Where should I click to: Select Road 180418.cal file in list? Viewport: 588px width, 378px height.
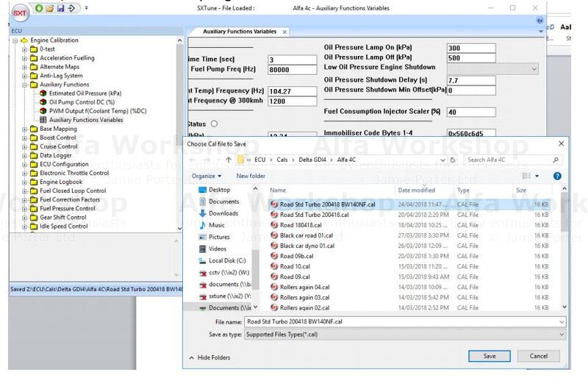[301, 225]
